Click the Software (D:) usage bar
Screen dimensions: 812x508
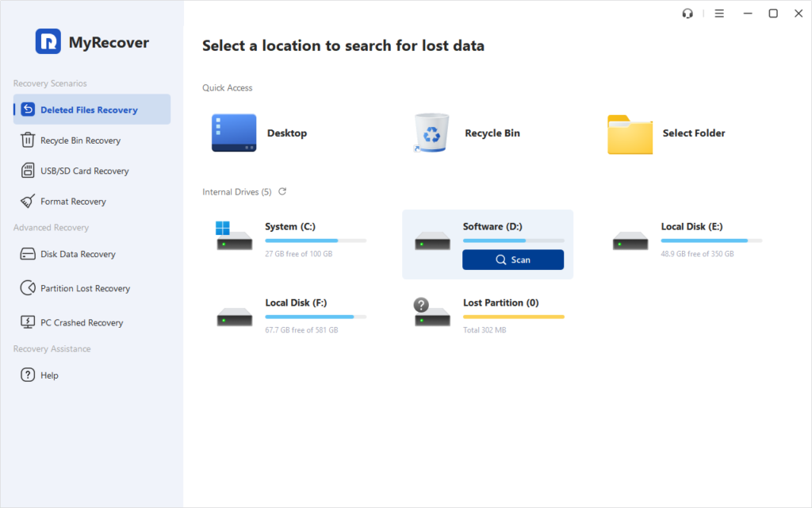coord(514,241)
